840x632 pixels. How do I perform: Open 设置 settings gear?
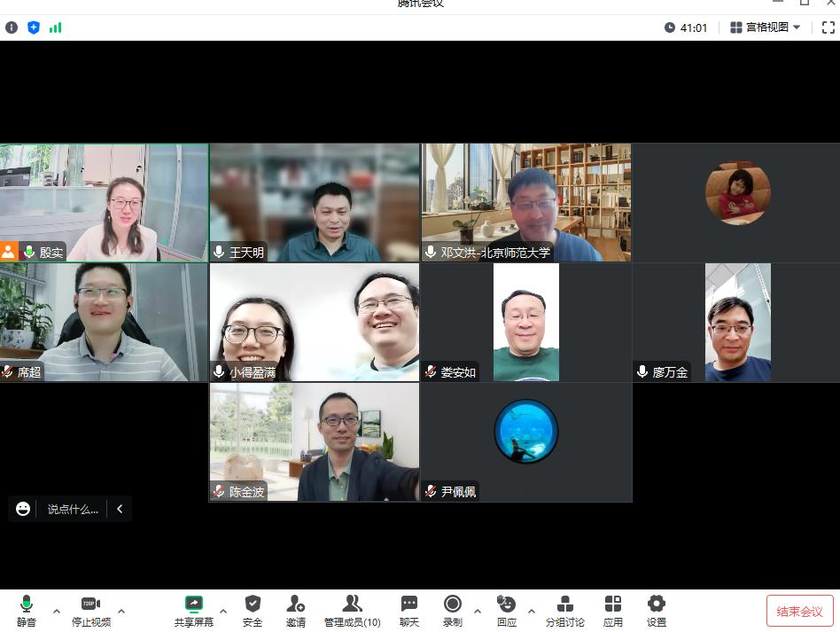tap(657, 610)
